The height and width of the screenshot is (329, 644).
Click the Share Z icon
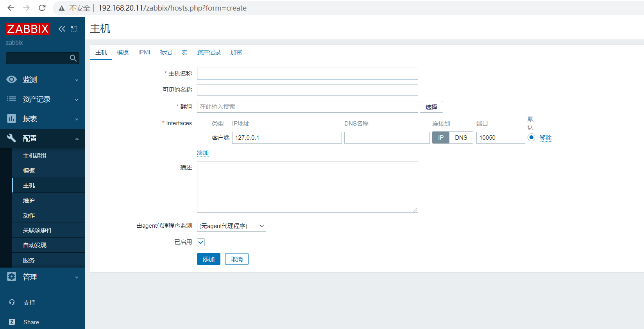(12, 322)
